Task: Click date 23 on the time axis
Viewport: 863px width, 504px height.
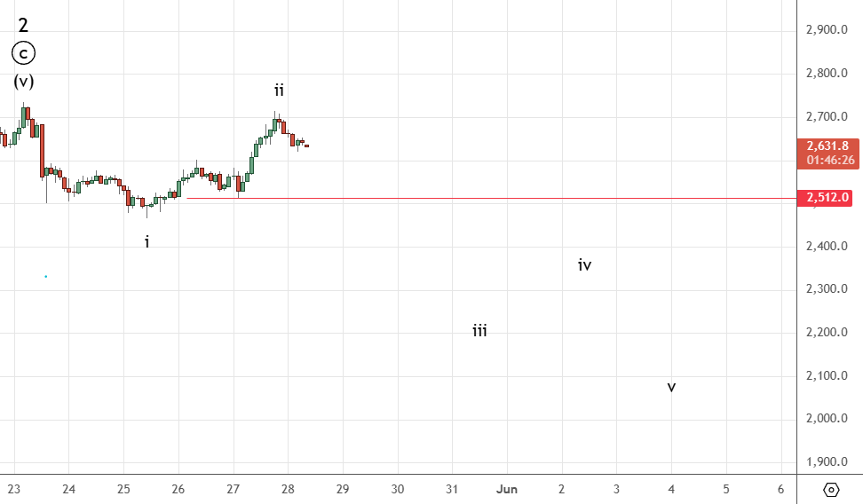Action: pyautogui.click(x=14, y=489)
